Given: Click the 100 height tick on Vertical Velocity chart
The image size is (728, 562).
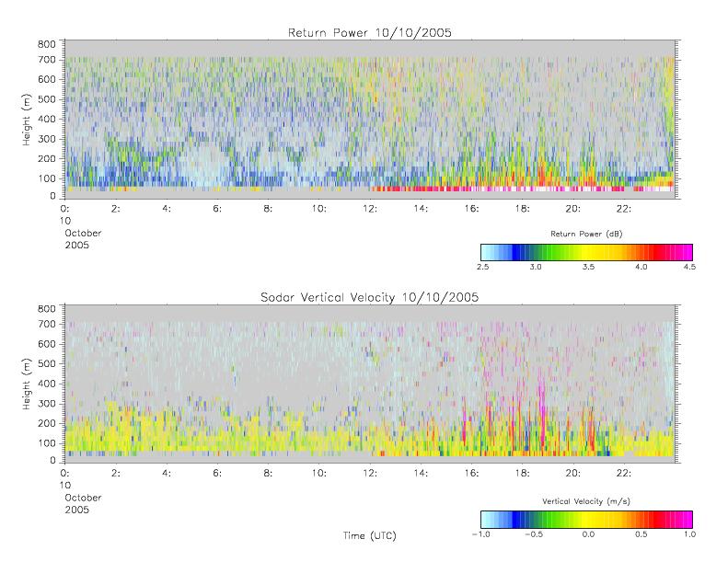Looking at the screenshot, I should coord(46,443).
